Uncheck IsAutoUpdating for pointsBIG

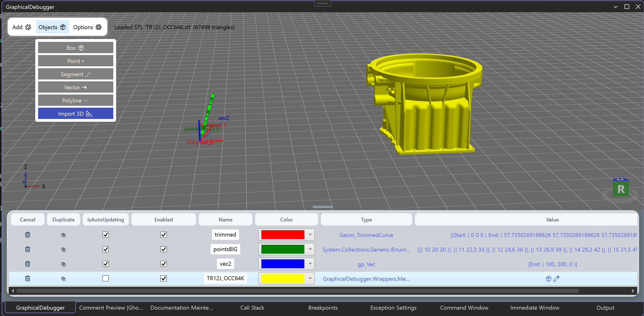(106, 249)
